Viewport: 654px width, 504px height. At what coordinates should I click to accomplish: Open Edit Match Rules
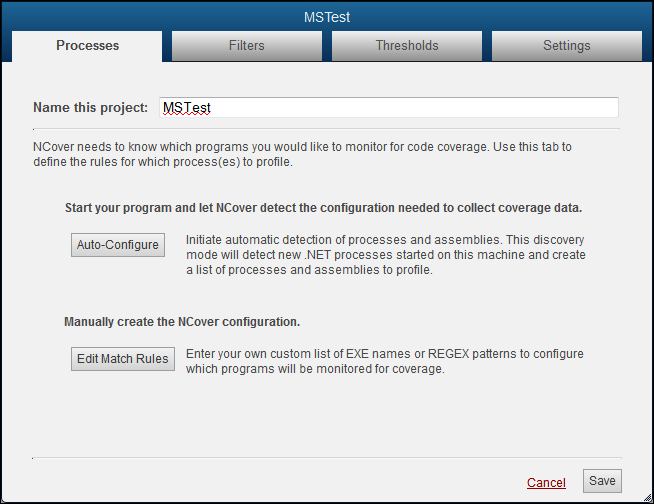point(123,359)
